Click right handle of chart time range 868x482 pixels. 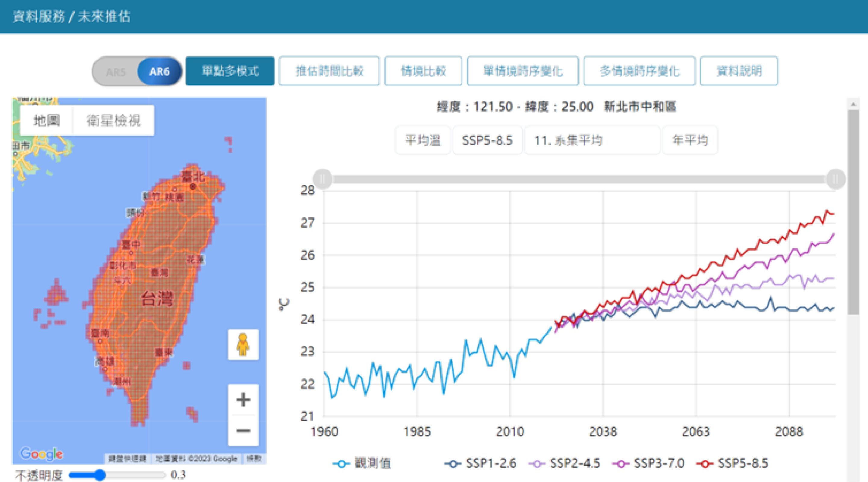click(835, 179)
